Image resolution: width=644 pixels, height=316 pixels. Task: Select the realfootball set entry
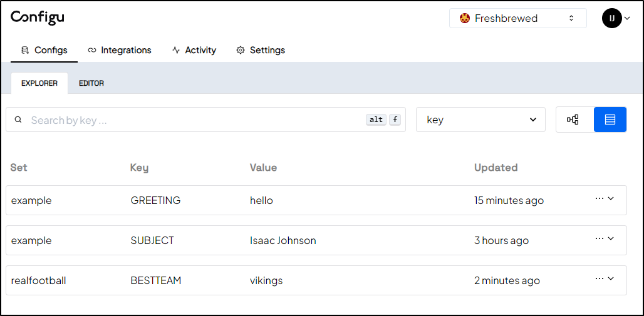click(x=39, y=281)
